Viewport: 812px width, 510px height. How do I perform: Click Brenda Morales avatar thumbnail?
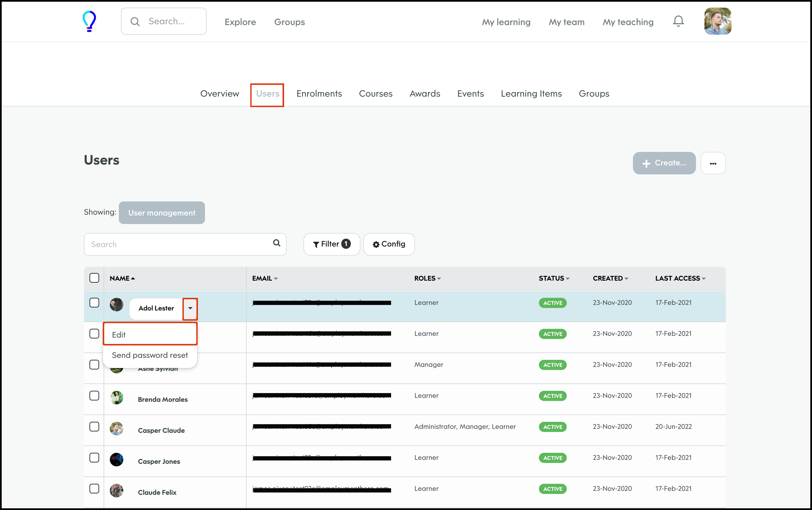click(x=117, y=398)
